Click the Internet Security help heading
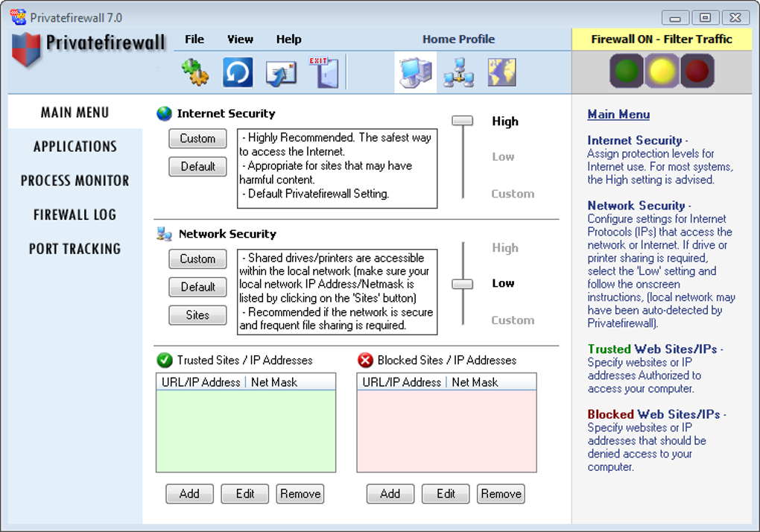Image resolution: width=760 pixels, height=532 pixels. coord(635,141)
